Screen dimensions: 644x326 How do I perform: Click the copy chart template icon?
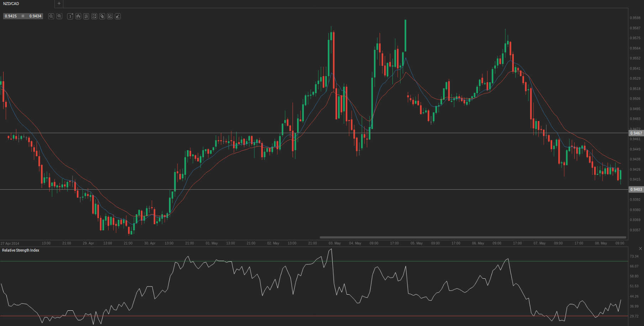click(102, 16)
